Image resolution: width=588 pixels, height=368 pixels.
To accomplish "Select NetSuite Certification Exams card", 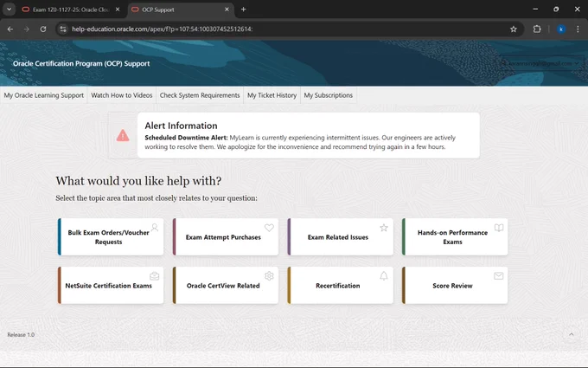I will point(111,286).
